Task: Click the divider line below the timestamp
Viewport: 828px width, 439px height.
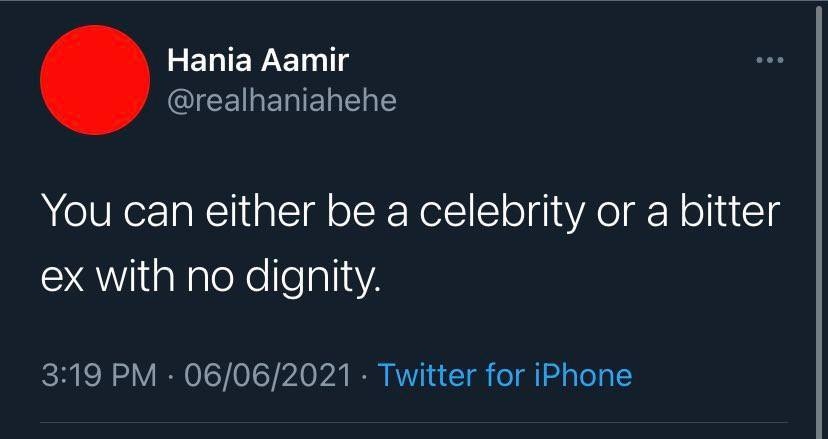Action: pyautogui.click(x=414, y=422)
